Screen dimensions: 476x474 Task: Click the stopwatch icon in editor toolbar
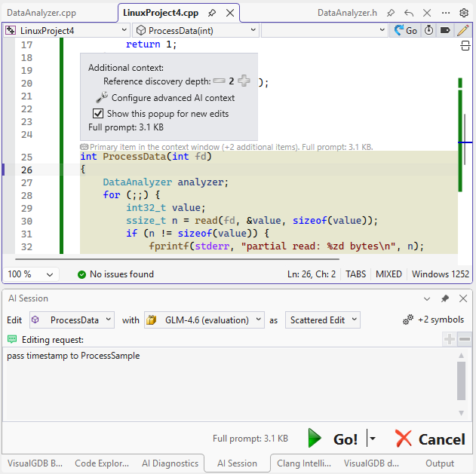429,30
